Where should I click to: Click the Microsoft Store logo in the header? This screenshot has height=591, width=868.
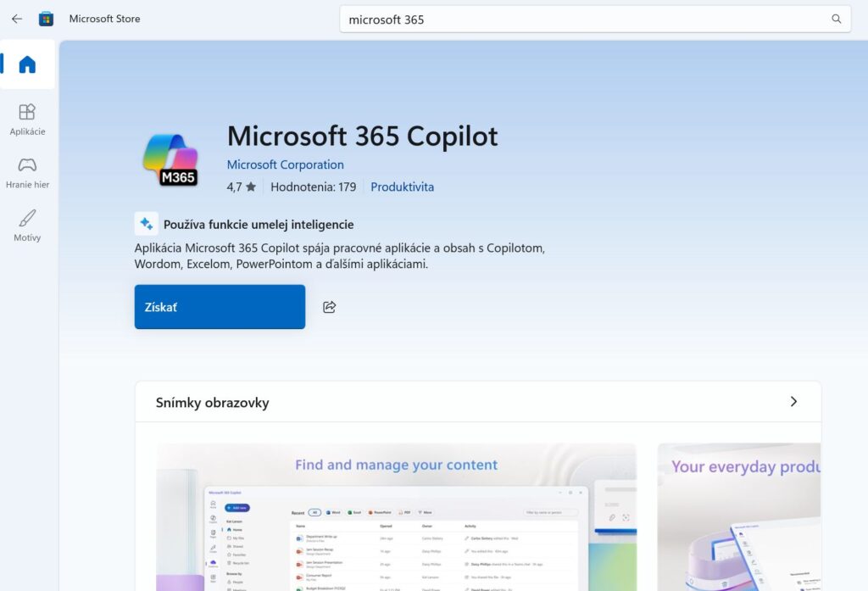[46, 19]
